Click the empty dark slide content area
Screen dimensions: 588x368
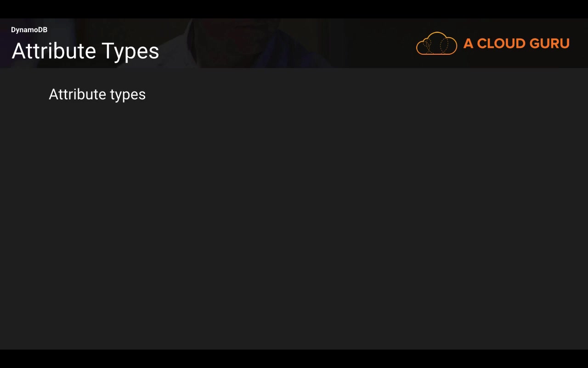[x=294, y=221]
